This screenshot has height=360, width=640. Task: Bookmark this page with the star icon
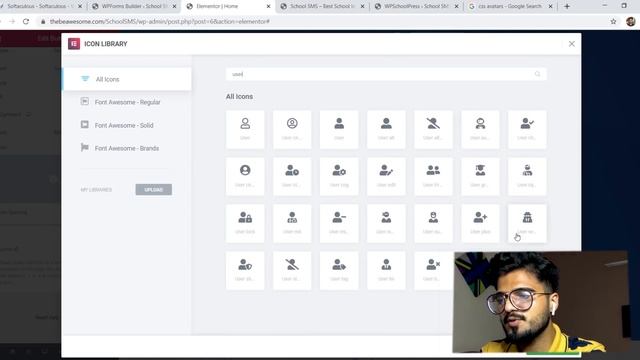[x=613, y=22]
